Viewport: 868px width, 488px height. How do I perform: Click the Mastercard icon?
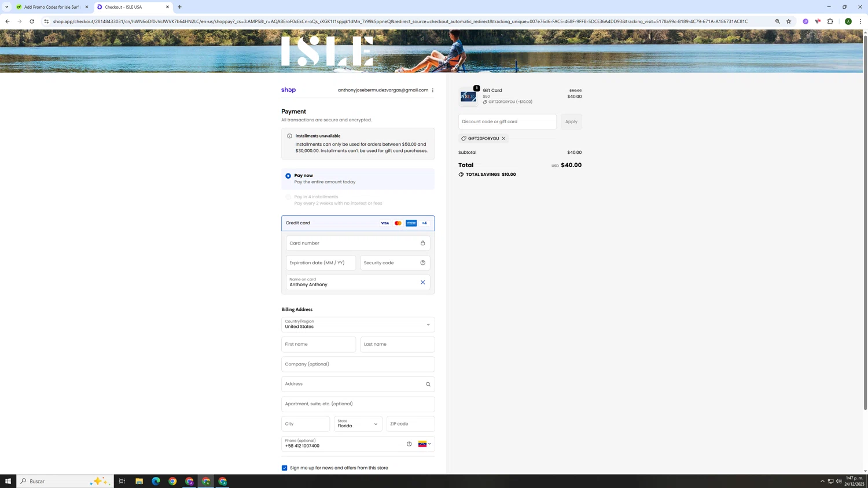pos(398,223)
